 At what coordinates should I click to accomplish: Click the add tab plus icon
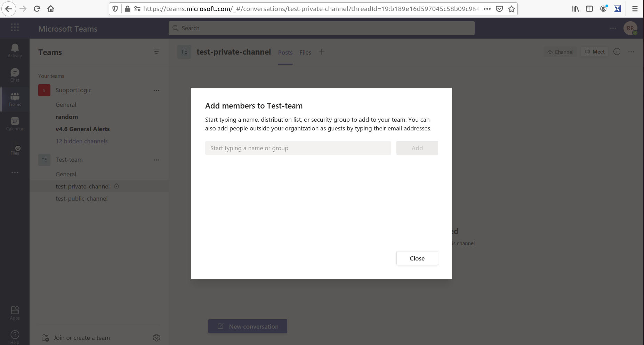point(322,52)
